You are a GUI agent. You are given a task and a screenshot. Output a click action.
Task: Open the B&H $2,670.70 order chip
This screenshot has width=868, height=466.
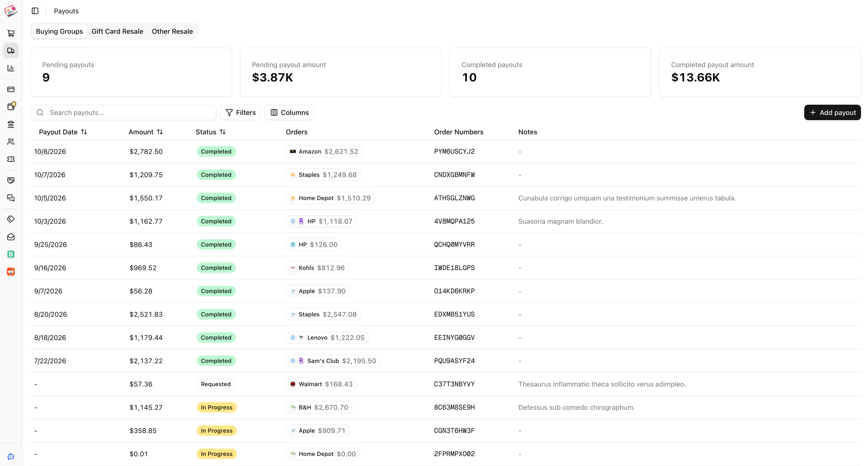(x=319, y=407)
